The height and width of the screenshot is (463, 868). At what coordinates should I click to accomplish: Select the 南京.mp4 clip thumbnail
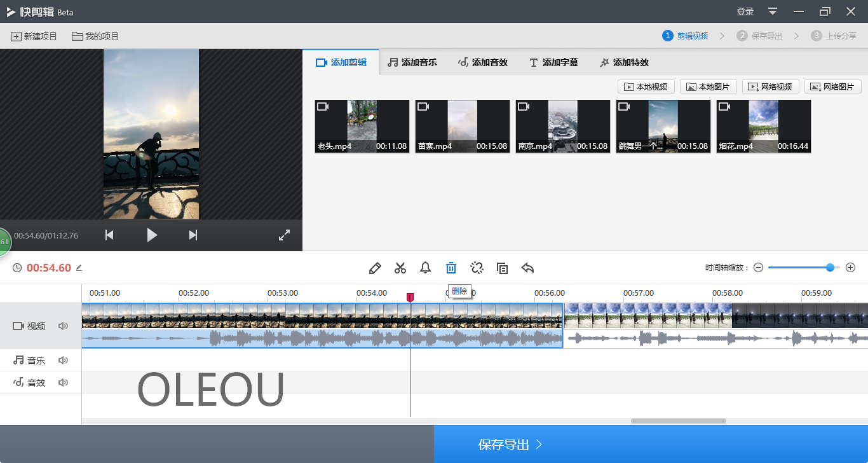563,126
